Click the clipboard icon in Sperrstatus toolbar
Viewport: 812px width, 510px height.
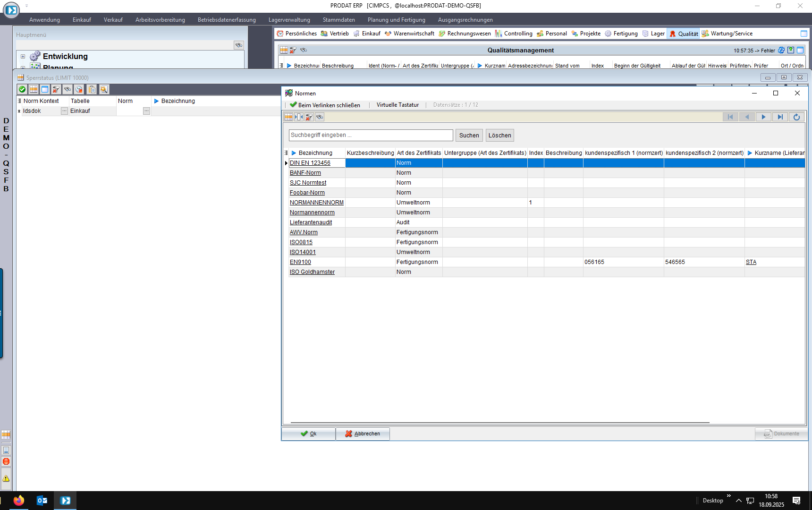(92, 89)
